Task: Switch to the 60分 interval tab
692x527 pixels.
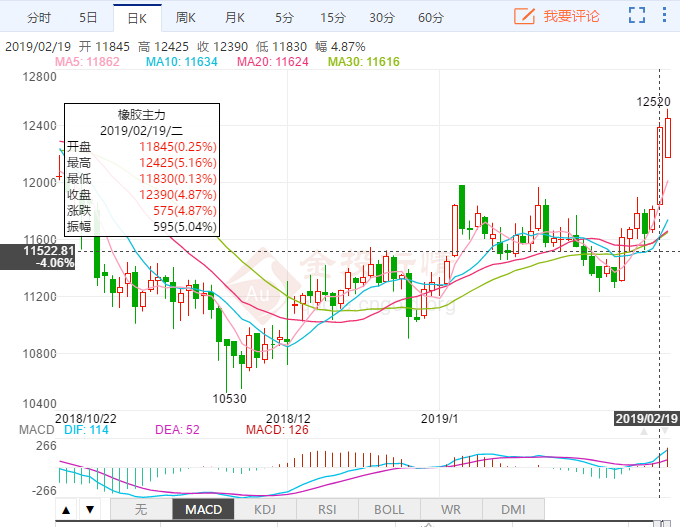Action: (x=431, y=18)
